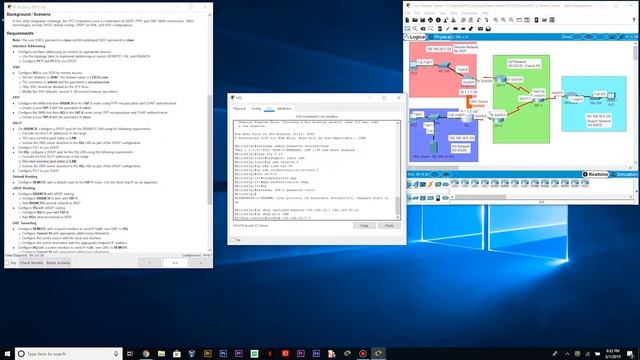
Task: Click Check Results in PT Activity window
Action: pos(31,263)
